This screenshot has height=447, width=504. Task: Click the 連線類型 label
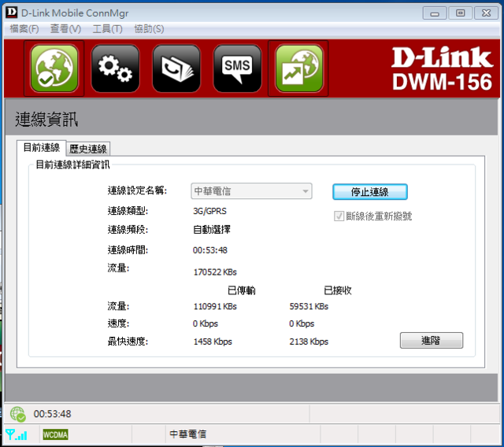tap(128, 211)
